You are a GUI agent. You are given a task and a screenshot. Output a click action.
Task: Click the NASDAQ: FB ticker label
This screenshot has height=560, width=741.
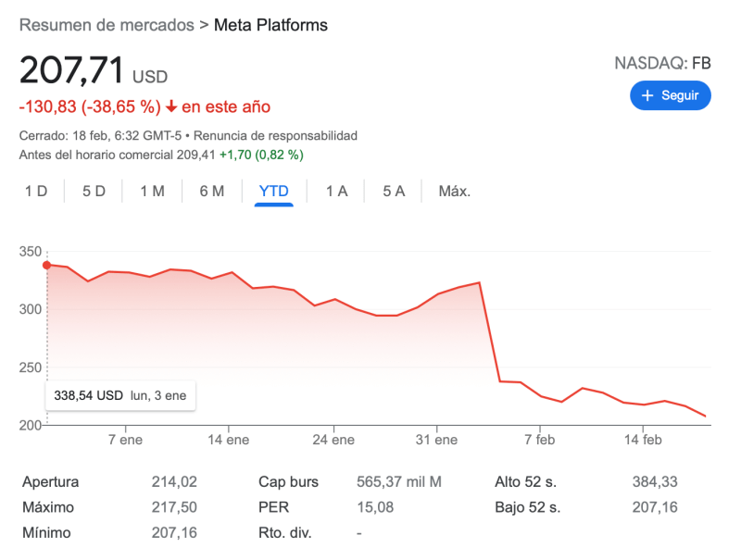(x=662, y=64)
